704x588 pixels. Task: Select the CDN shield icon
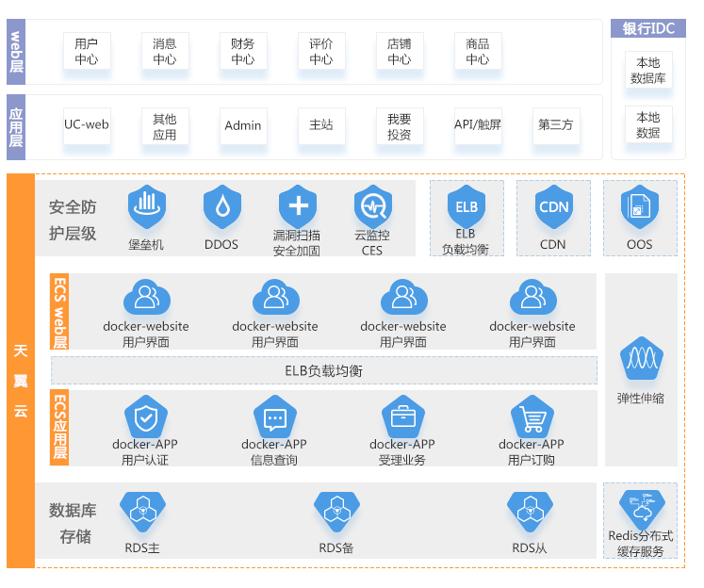[553, 206]
